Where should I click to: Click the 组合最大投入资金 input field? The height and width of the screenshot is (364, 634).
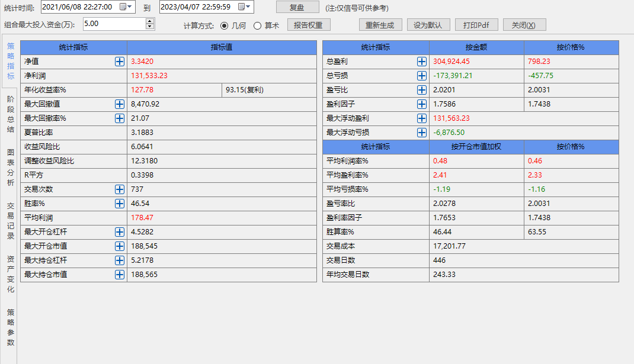point(113,24)
